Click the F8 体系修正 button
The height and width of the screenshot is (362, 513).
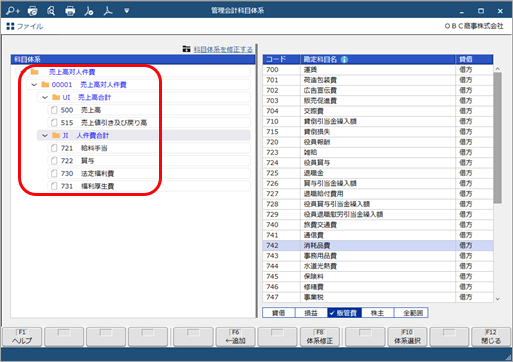(320, 337)
